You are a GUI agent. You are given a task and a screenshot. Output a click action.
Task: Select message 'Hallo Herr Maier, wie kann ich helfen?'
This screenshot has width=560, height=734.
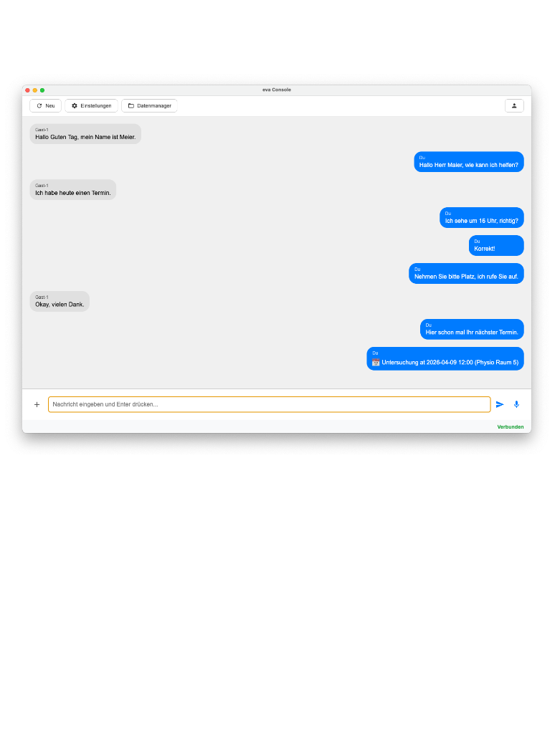[469, 162]
